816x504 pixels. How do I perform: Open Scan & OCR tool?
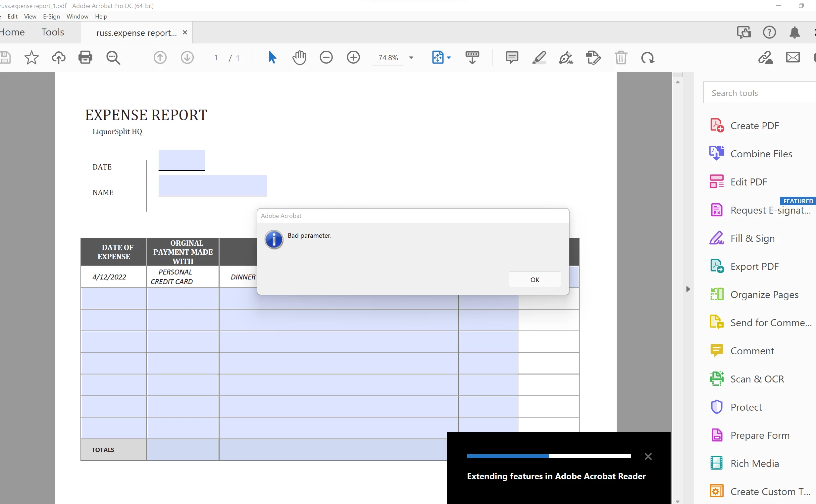(757, 379)
